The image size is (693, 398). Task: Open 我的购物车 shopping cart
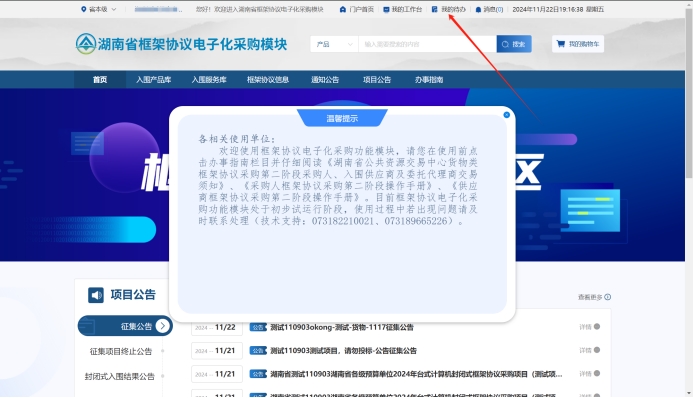(x=578, y=44)
